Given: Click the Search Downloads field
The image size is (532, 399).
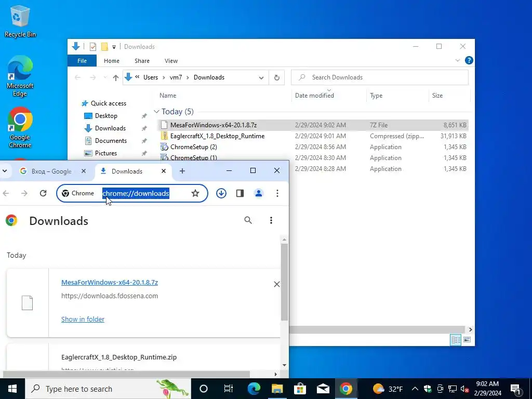Looking at the screenshot, I should point(380,77).
